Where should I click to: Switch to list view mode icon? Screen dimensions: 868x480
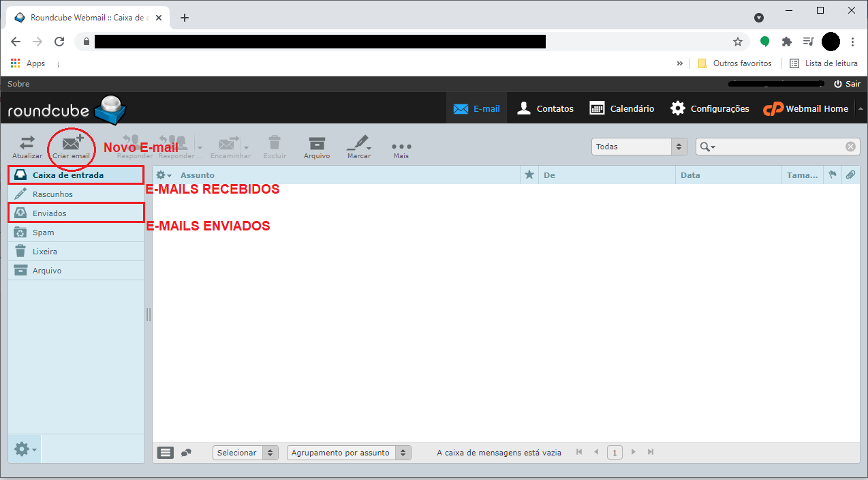[x=166, y=453]
